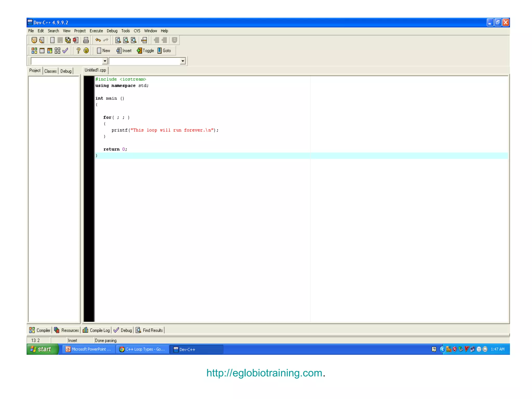Open the Compile Log bottom tab

pos(96,330)
